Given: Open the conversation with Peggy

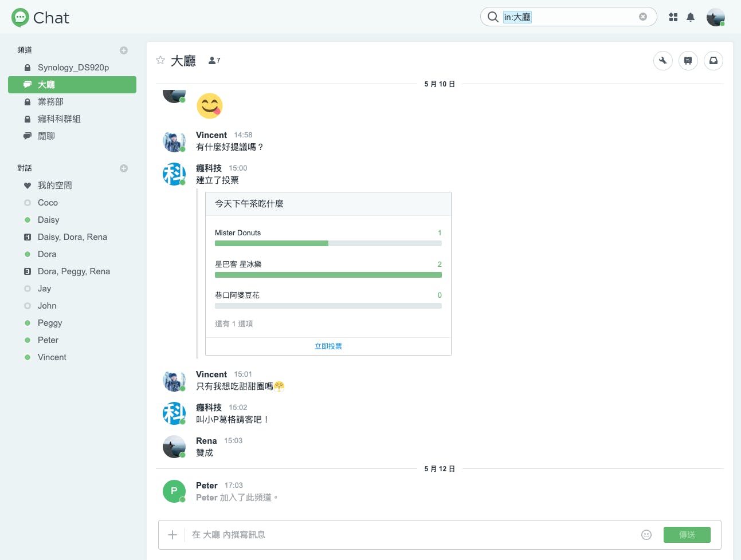Looking at the screenshot, I should coord(50,323).
